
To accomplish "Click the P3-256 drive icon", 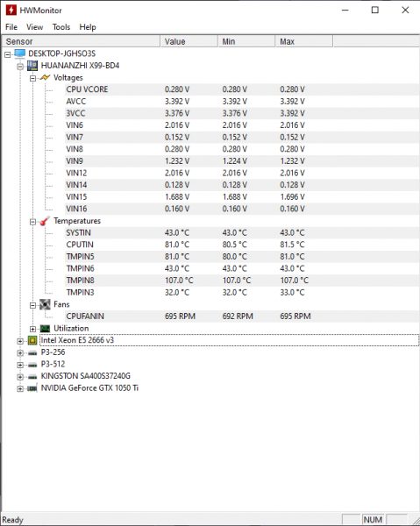I will pyautogui.click(x=32, y=352).
